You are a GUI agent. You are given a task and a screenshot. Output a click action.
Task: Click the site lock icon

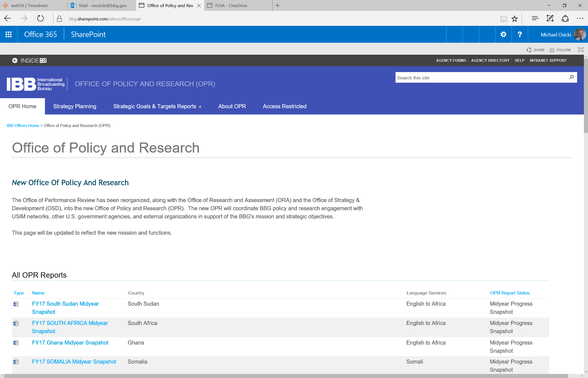click(59, 19)
